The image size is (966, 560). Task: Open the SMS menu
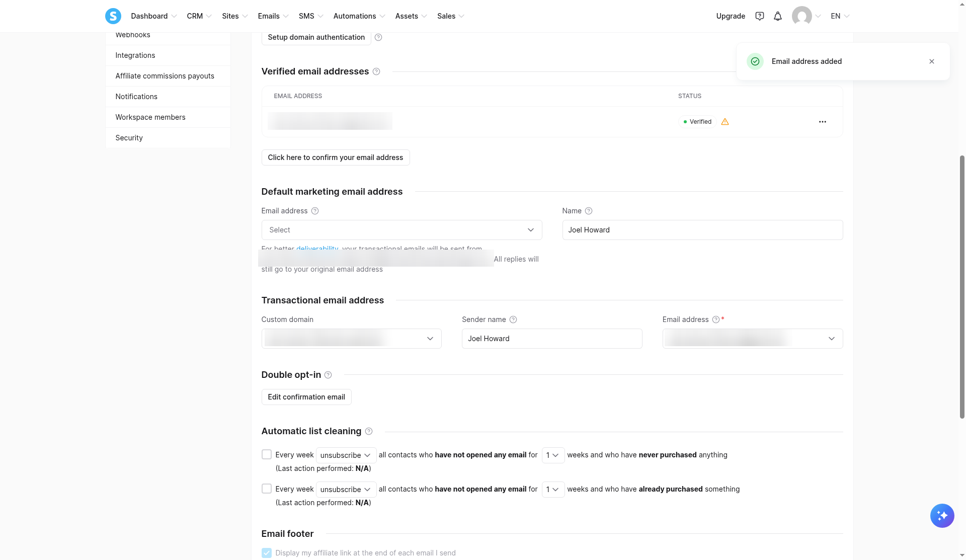311,16
